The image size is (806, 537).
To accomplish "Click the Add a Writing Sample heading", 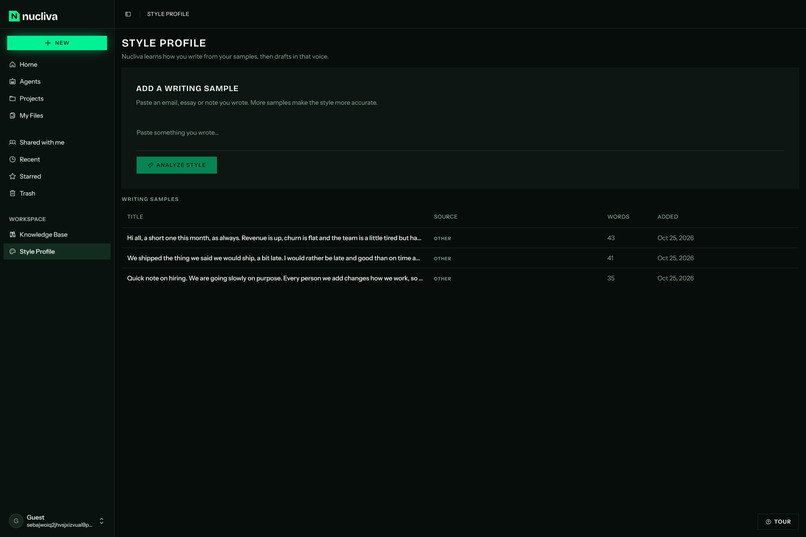I will (187, 88).
